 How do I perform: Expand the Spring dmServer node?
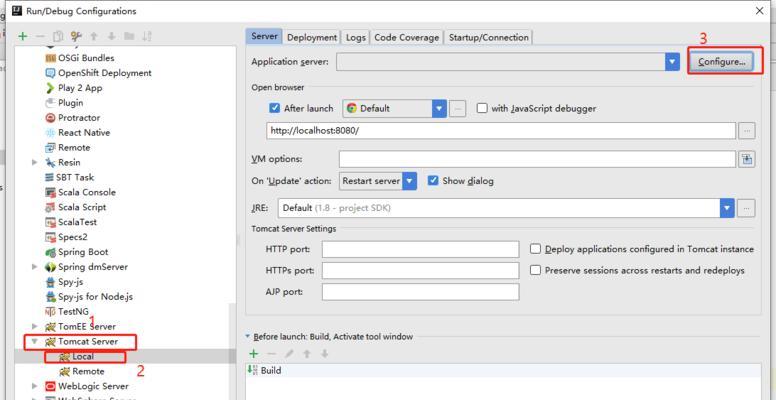[x=35, y=267]
